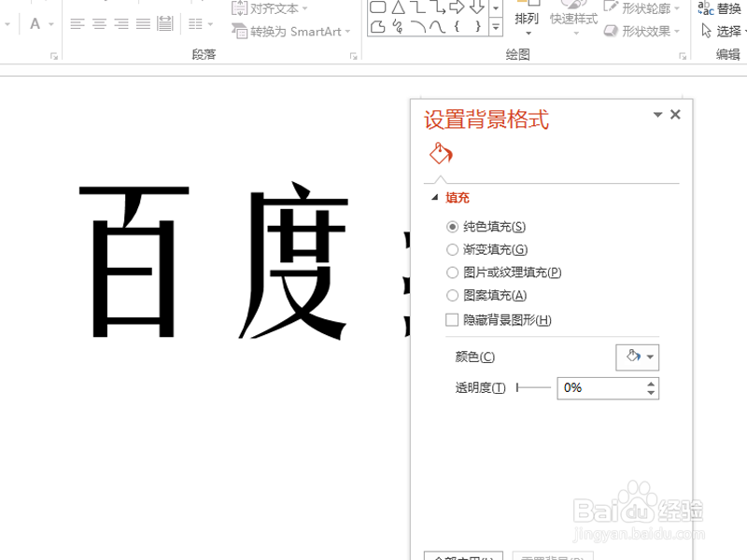Align text right in paragraph group
The width and height of the screenshot is (747, 560).
pos(121,23)
